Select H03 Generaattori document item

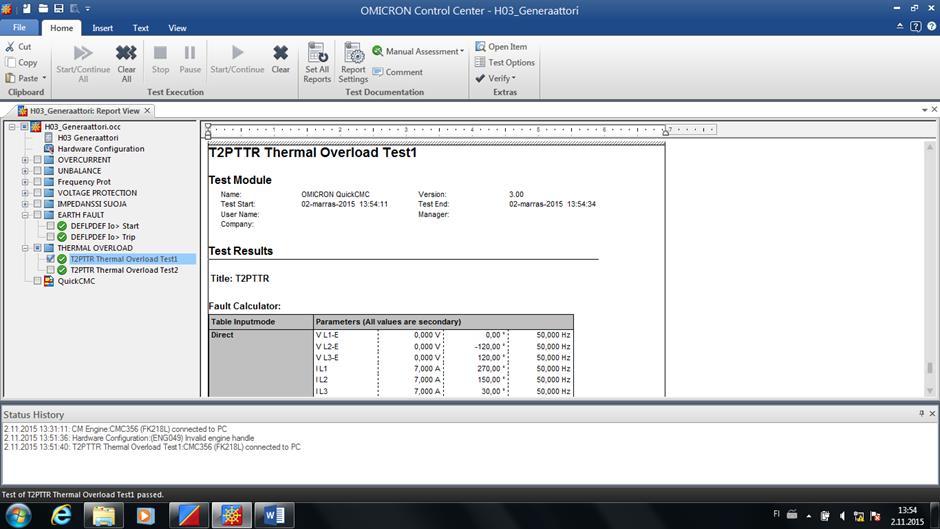tap(88, 137)
